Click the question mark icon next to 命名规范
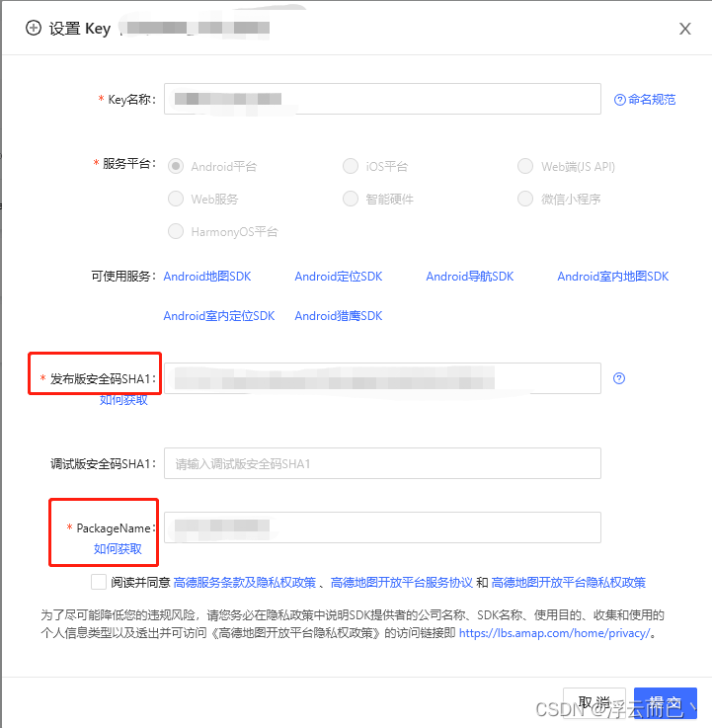 click(619, 100)
